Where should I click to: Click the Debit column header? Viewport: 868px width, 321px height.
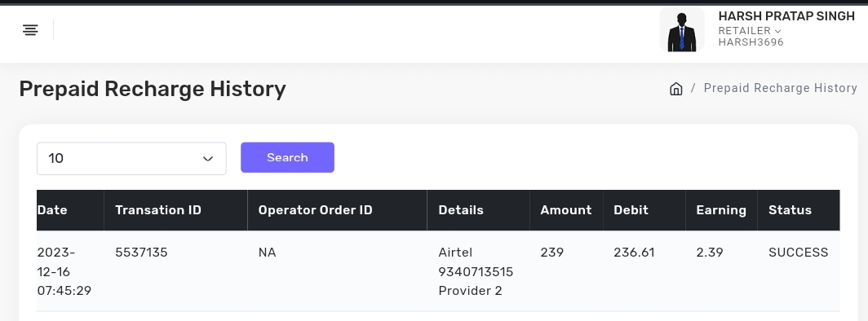point(631,210)
